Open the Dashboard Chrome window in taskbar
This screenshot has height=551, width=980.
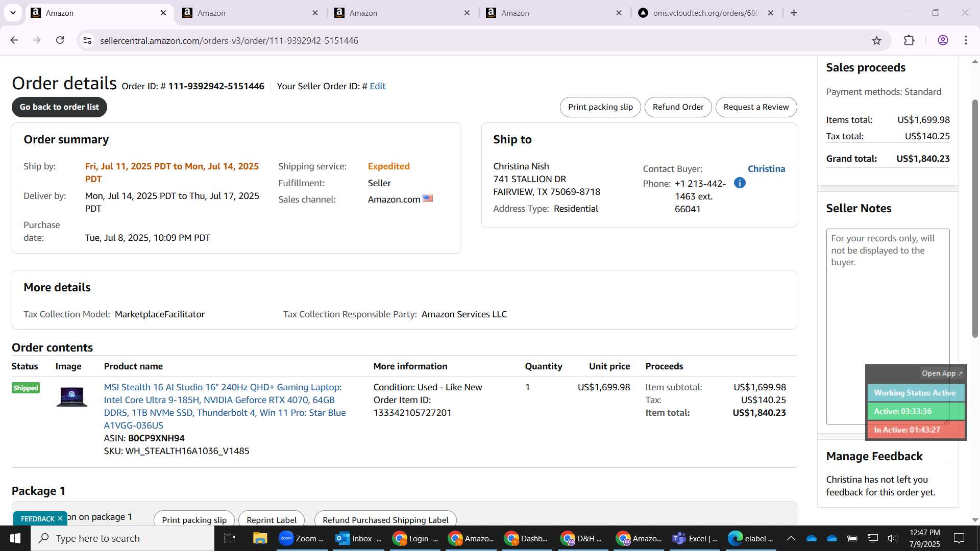point(526,538)
